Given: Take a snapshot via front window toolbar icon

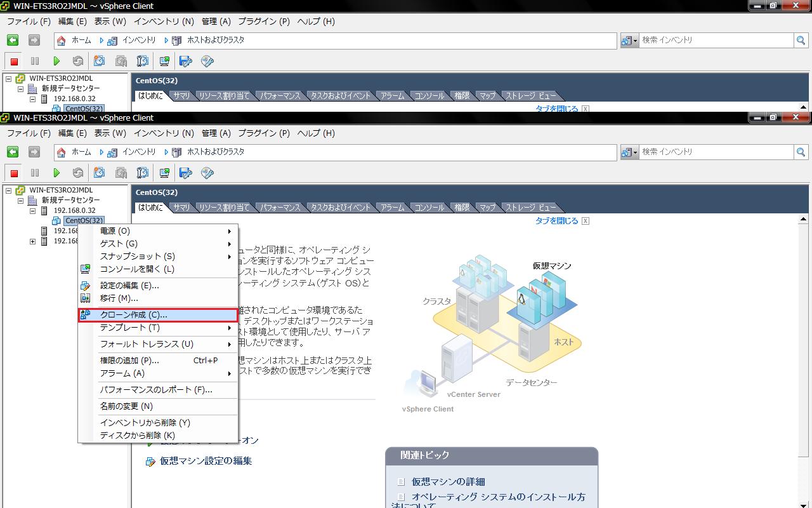Looking at the screenshot, I should tap(100, 173).
